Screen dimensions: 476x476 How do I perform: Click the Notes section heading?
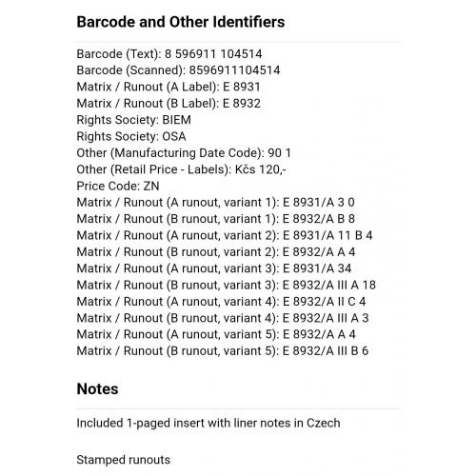[97, 389]
